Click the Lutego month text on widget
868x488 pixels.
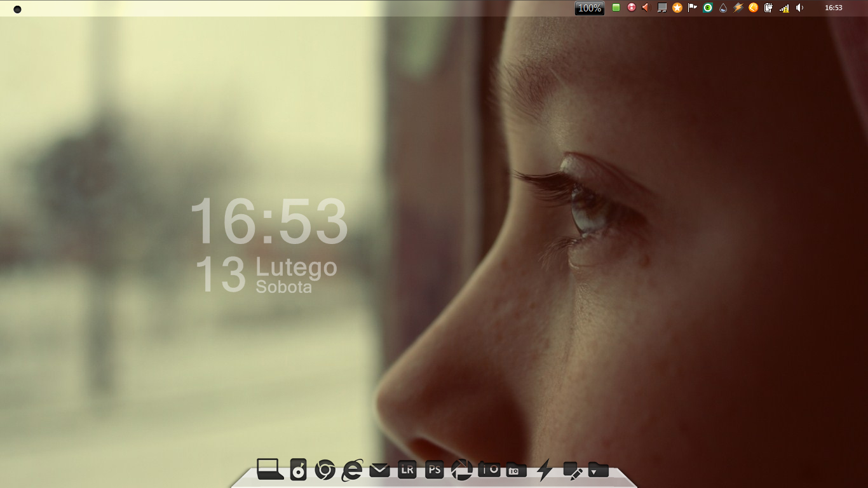pyautogui.click(x=296, y=267)
